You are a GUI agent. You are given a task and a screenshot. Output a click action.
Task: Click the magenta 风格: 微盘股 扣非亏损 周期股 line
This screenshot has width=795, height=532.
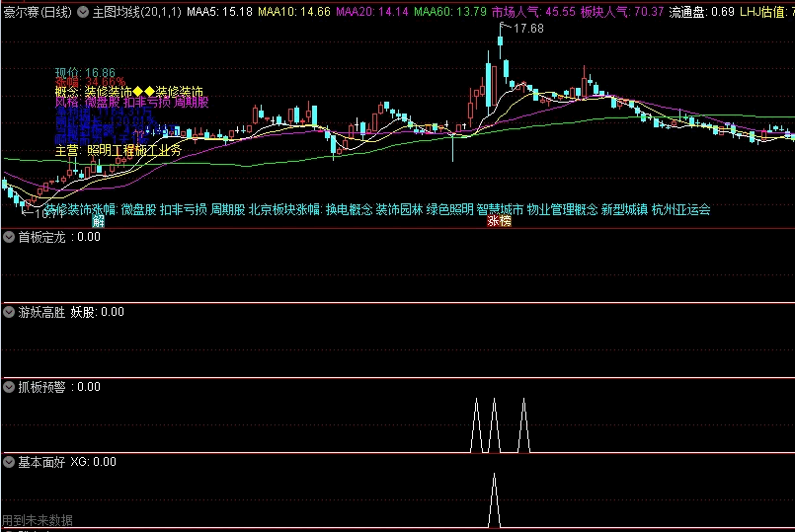[x=131, y=102]
